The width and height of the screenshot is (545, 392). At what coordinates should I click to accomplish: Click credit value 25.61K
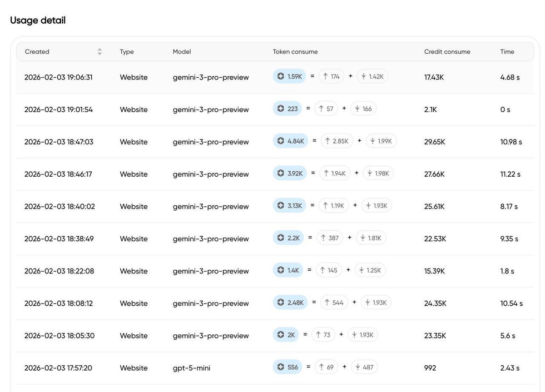[x=434, y=206]
